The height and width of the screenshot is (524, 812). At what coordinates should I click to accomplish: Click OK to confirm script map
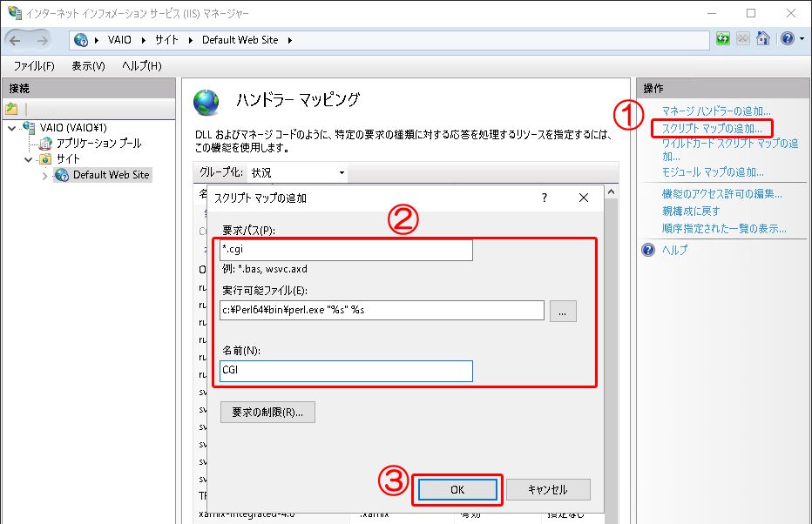pos(457,489)
